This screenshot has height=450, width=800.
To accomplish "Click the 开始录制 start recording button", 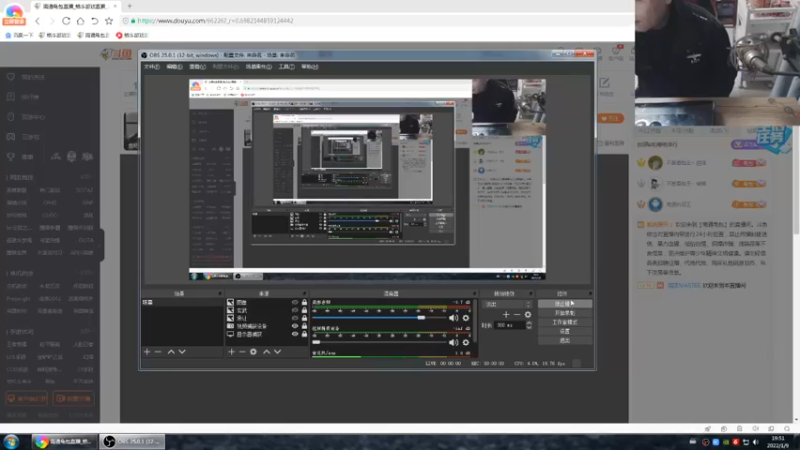I will click(x=565, y=313).
